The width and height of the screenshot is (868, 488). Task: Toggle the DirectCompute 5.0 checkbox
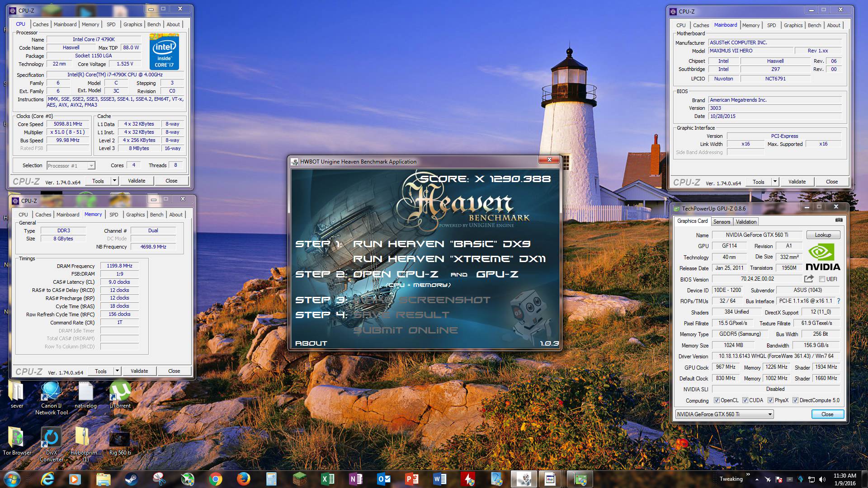click(795, 400)
